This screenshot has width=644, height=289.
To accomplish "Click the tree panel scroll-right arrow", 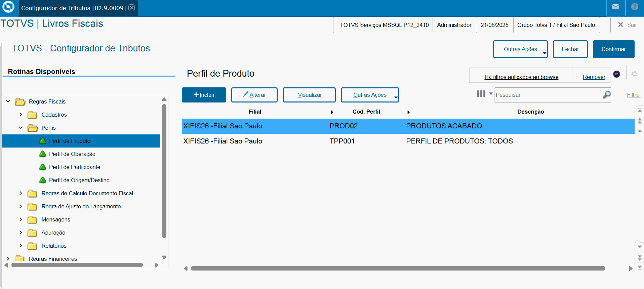I will tap(156, 265).
